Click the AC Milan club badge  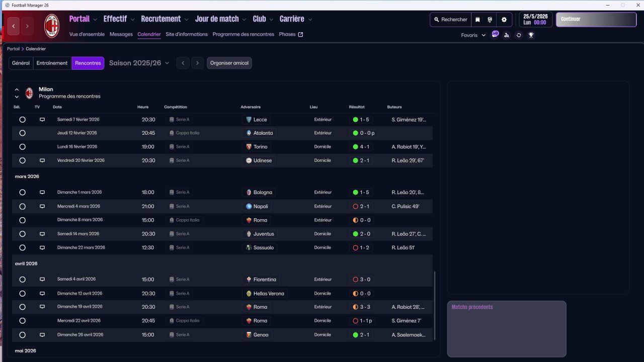52,26
